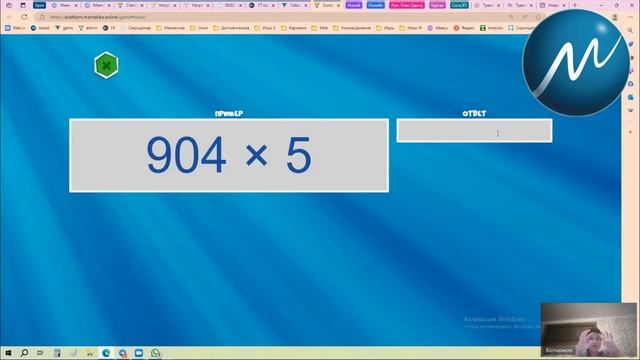640x360 pixels.
Task: Click the webcam video thumbnail
Action: pyautogui.click(x=588, y=329)
